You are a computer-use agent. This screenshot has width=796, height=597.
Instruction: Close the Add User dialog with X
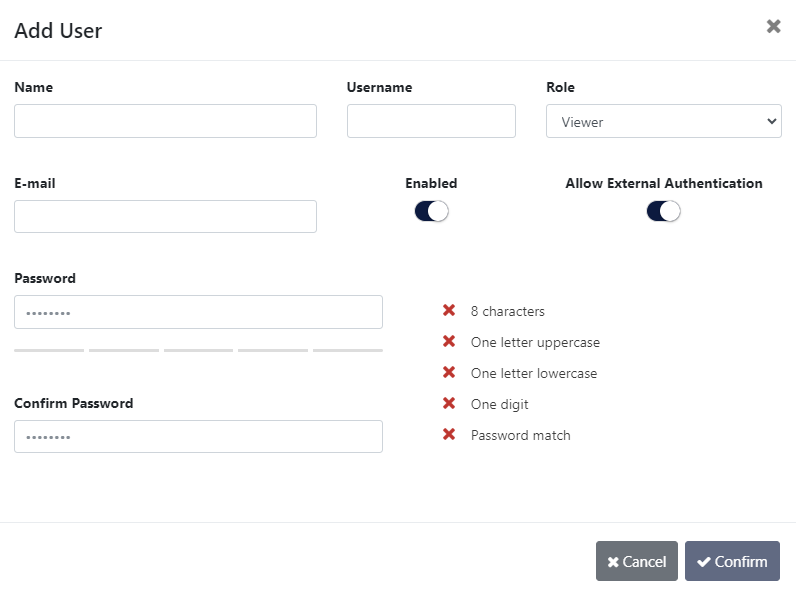click(x=773, y=27)
